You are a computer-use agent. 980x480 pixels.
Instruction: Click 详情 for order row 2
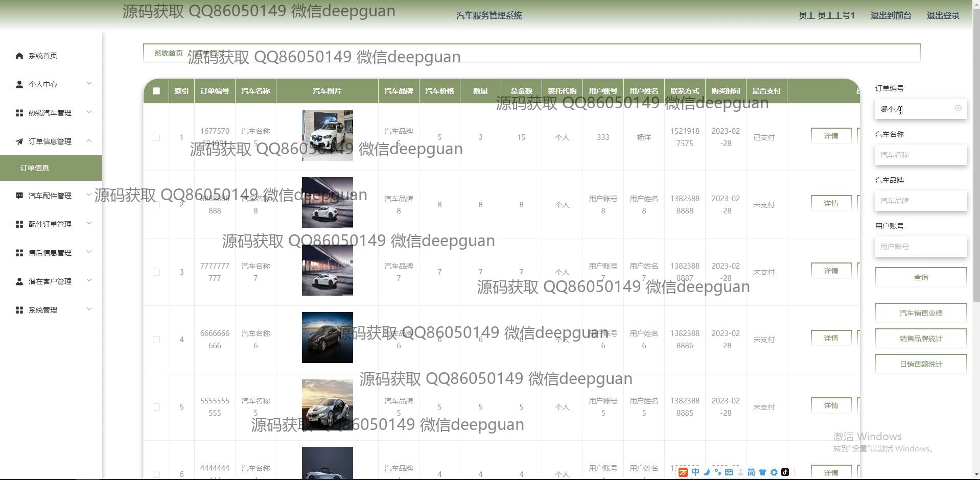click(x=831, y=203)
